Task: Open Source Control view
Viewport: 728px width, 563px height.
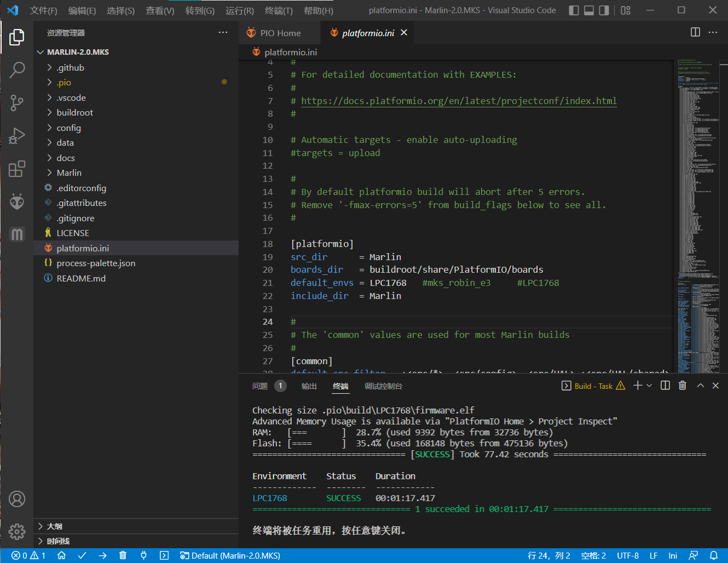Action: [x=17, y=102]
